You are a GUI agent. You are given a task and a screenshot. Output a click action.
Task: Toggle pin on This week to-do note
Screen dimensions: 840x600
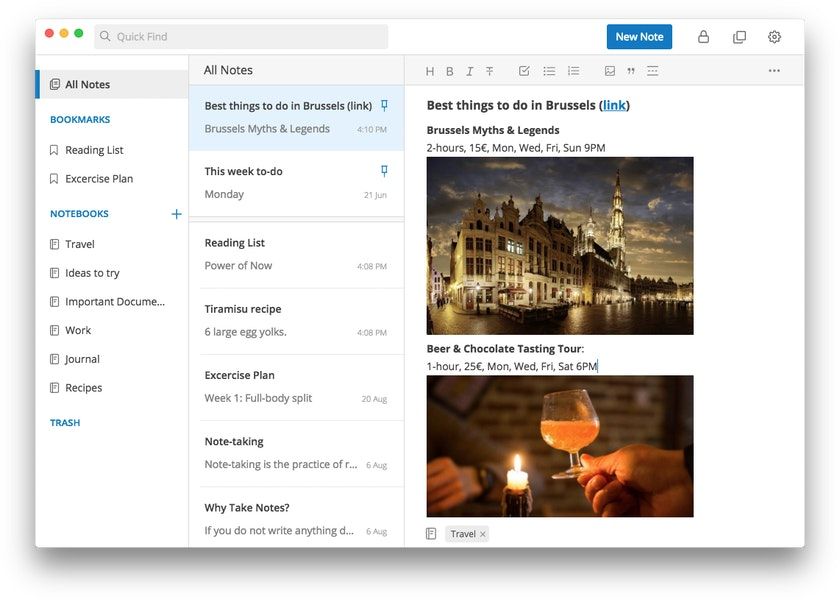pos(384,171)
